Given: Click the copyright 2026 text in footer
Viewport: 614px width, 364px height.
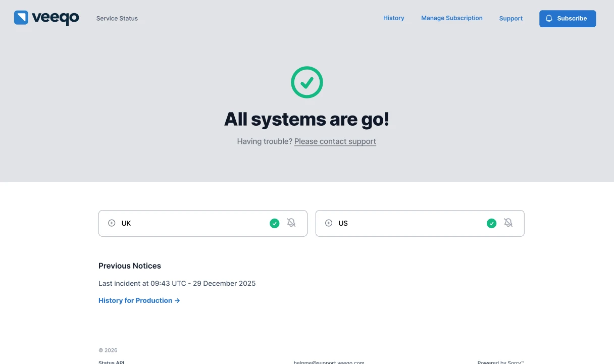Looking at the screenshot, I should coord(108,350).
